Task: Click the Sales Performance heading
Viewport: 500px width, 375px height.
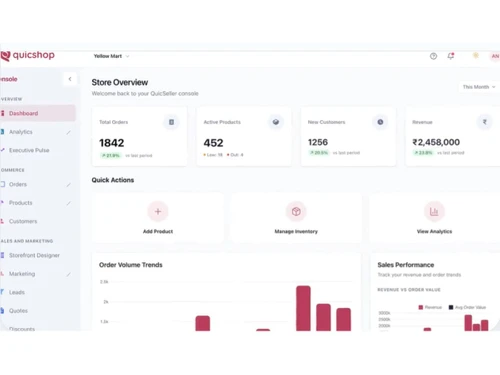Action: [x=406, y=265]
